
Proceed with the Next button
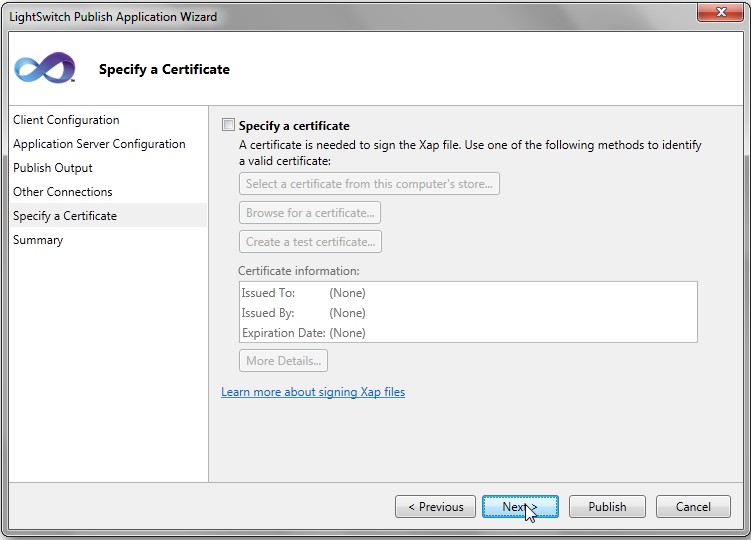[x=519, y=507]
